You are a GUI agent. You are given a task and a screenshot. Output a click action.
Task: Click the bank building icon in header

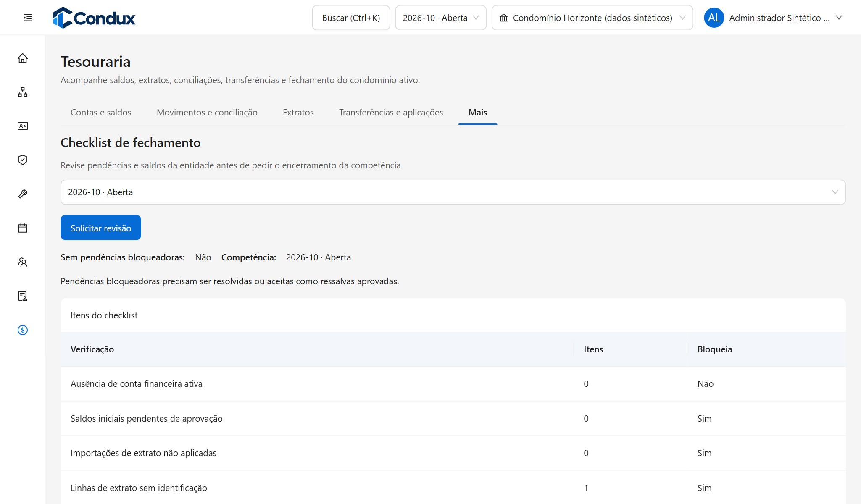click(x=503, y=18)
